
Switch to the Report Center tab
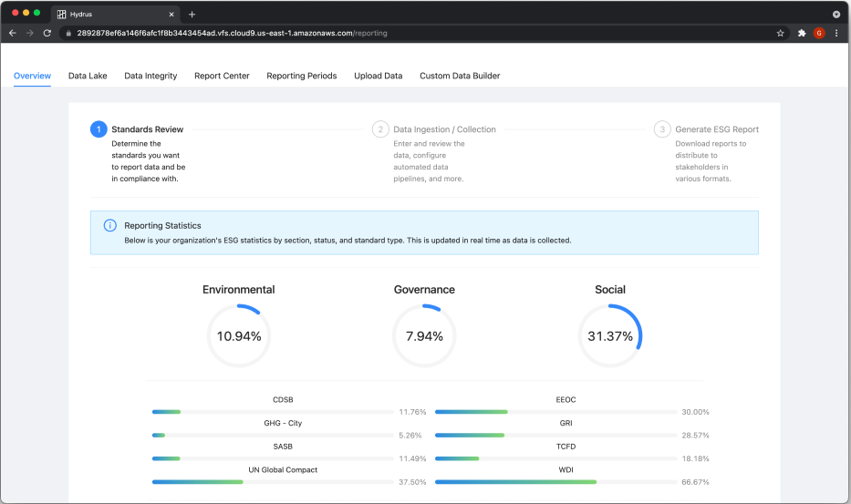click(x=222, y=76)
